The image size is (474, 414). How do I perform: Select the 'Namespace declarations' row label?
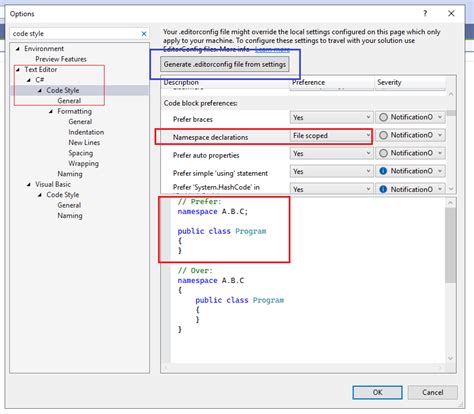pos(210,137)
